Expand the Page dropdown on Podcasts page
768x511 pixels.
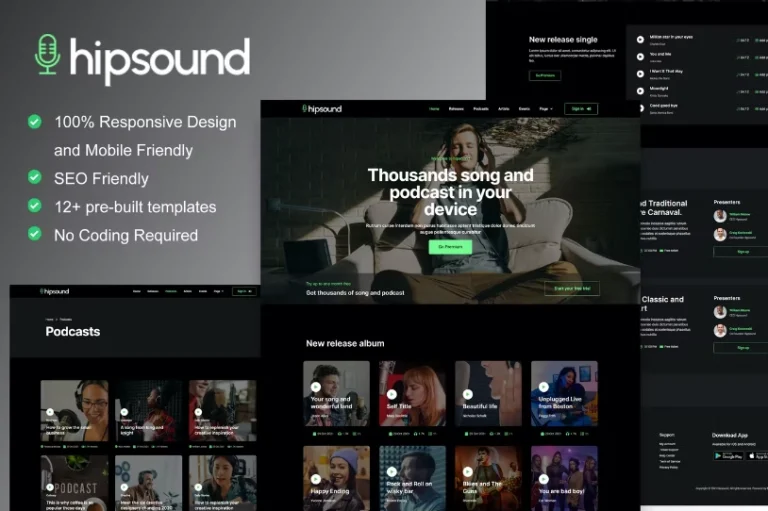coord(218,291)
